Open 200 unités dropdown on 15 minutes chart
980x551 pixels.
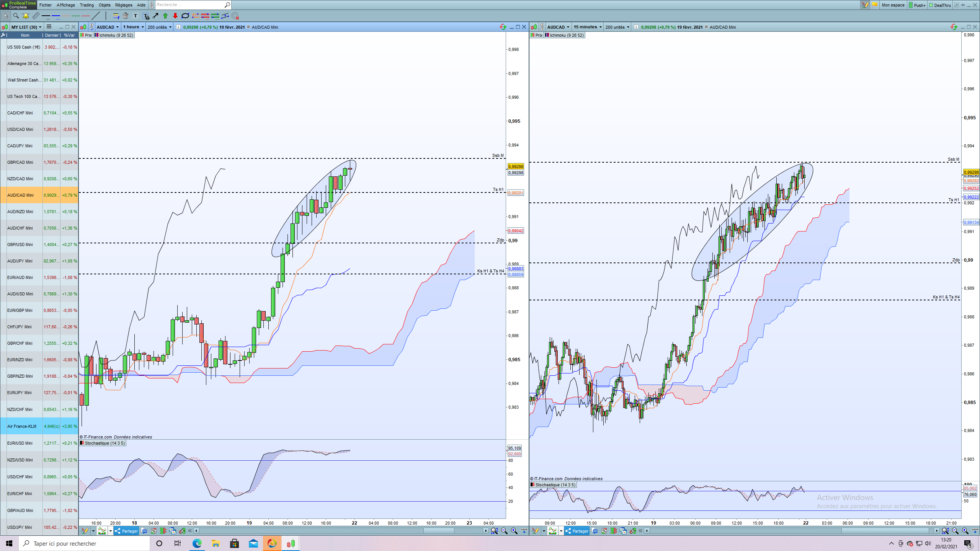click(617, 27)
